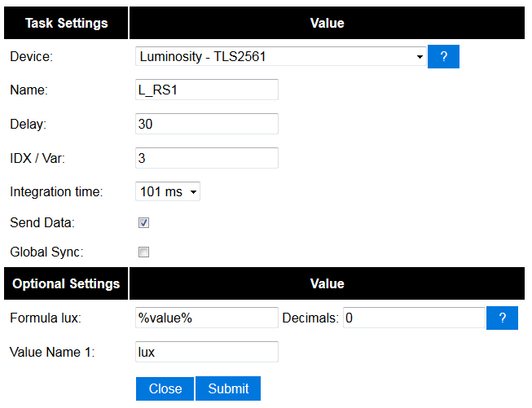Click the Decimals input field
This screenshot has height=408, width=532.
414,318
